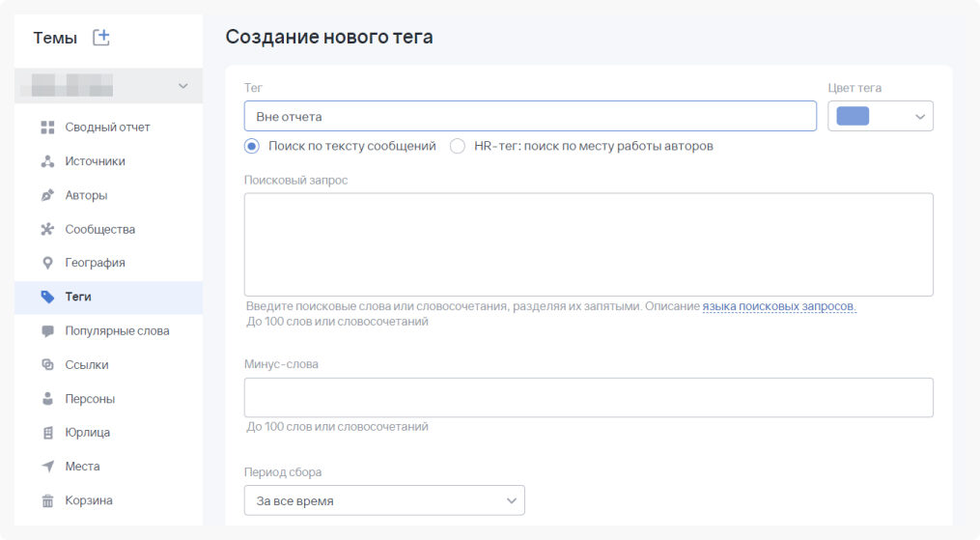
Task: Click into the Поисковый запрос text area
Action: 588,244
